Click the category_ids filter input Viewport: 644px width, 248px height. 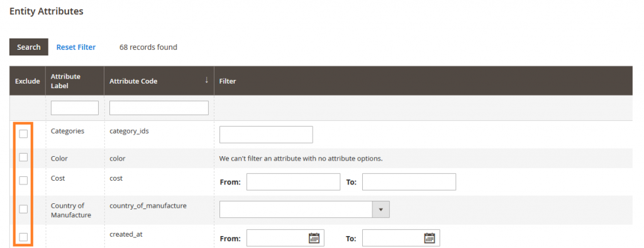266,135
